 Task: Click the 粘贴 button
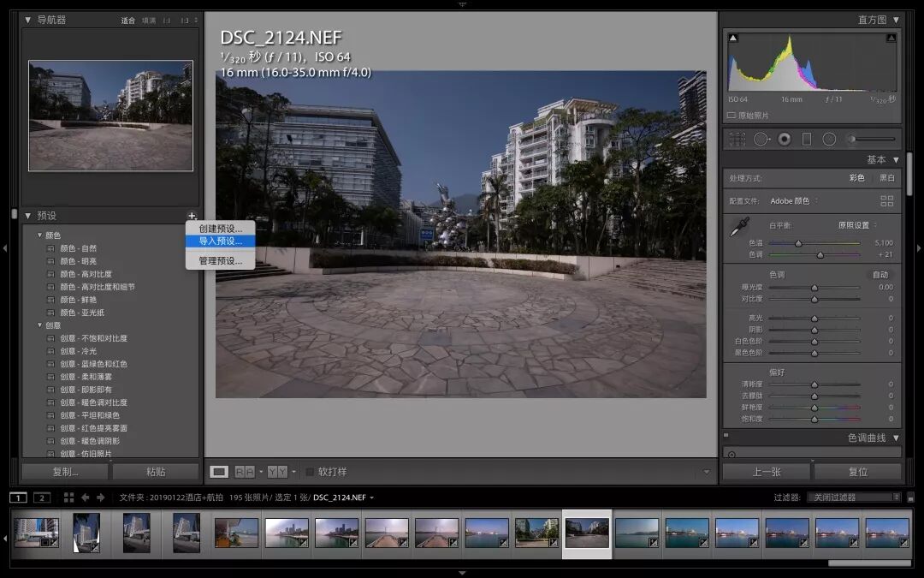coord(156,472)
